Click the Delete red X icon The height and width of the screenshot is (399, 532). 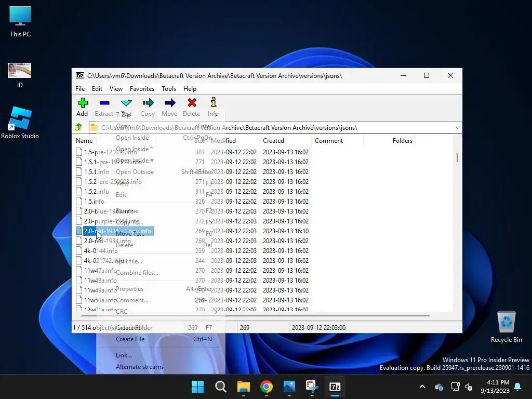point(192,103)
